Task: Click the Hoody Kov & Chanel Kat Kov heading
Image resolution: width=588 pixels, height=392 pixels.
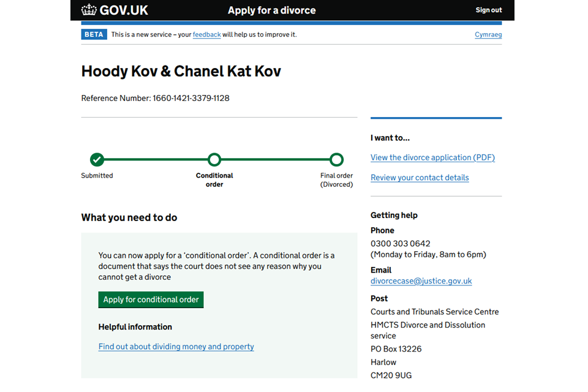Action: 181,71
